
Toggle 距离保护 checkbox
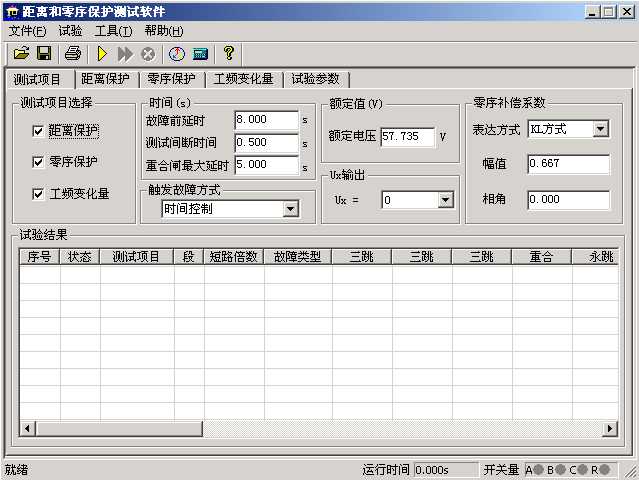click(x=38, y=131)
